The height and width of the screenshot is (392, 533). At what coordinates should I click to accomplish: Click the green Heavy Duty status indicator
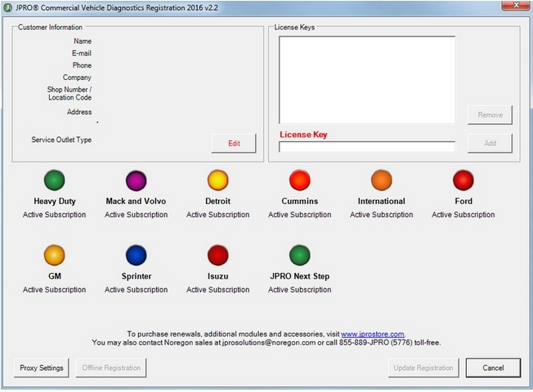(x=55, y=180)
